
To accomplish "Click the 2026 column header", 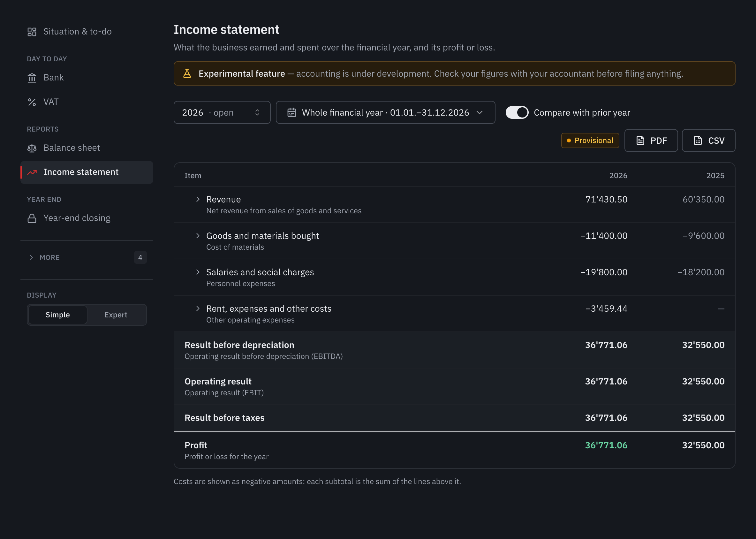I will pyautogui.click(x=618, y=176).
